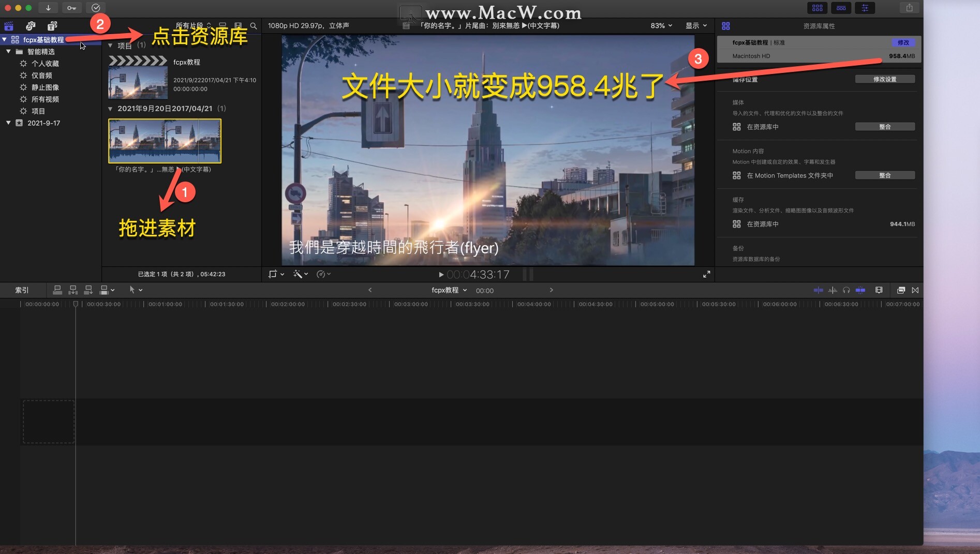Click append clip edit button
This screenshot has width=980, height=554.
(x=88, y=290)
